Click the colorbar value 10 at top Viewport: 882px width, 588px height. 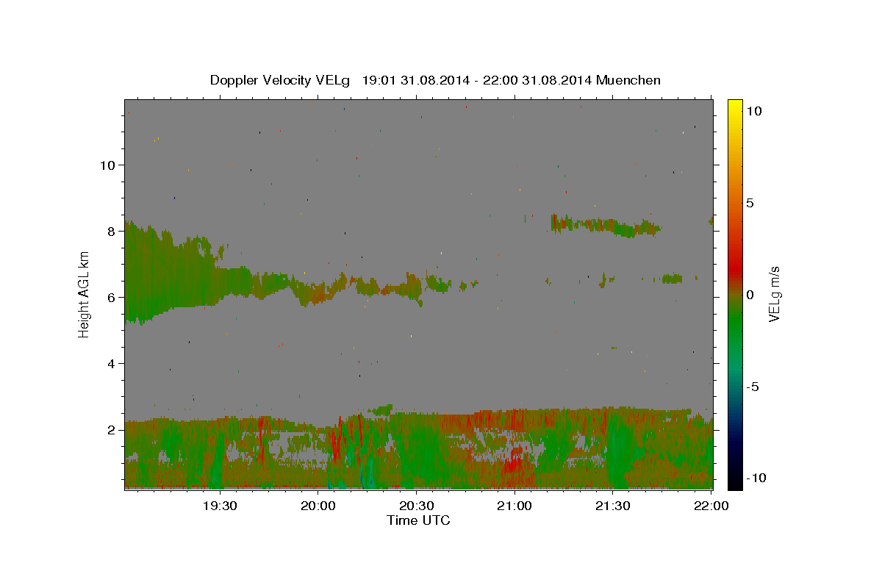(x=754, y=111)
